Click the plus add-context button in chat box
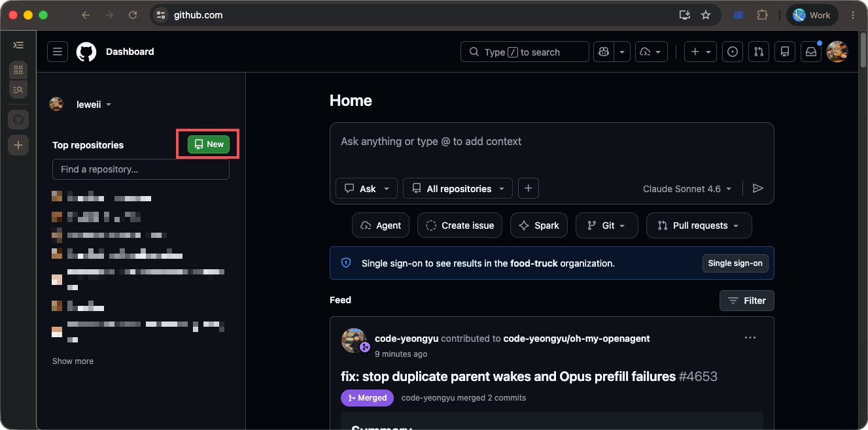This screenshot has width=868, height=430. [529, 189]
